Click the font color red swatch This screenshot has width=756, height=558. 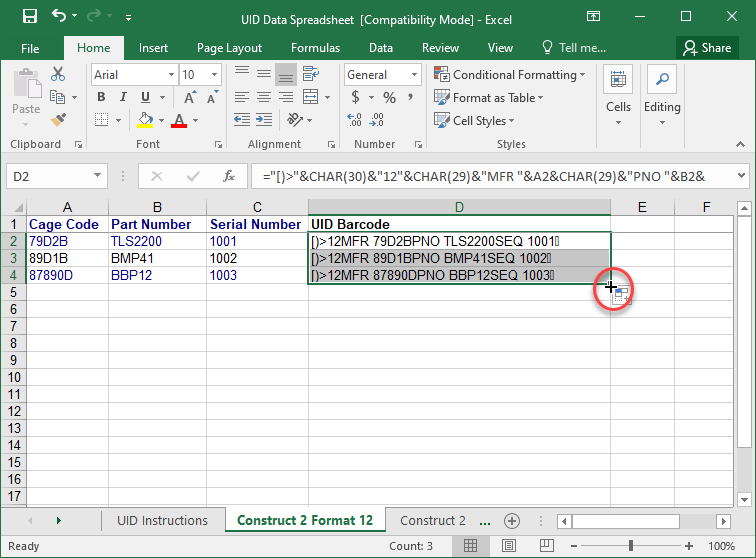point(179,121)
